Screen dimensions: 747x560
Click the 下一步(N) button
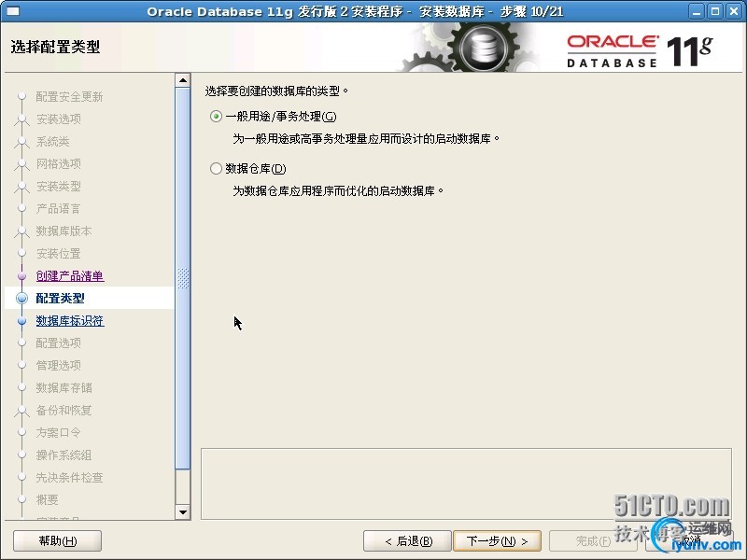[497, 541]
